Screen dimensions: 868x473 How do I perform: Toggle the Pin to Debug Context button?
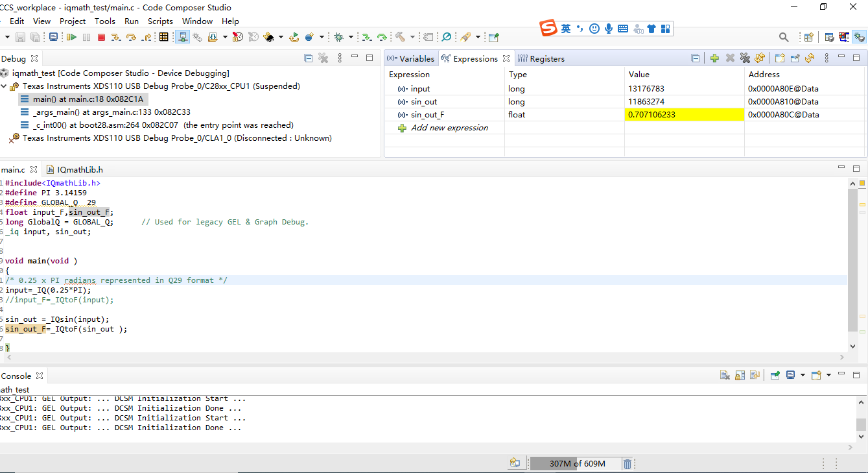(795, 58)
